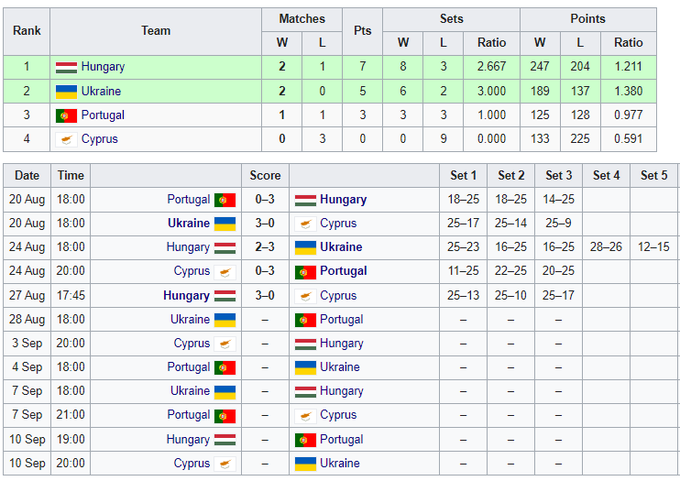Open Cyprus home team link on 3 Sep

tap(192, 343)
